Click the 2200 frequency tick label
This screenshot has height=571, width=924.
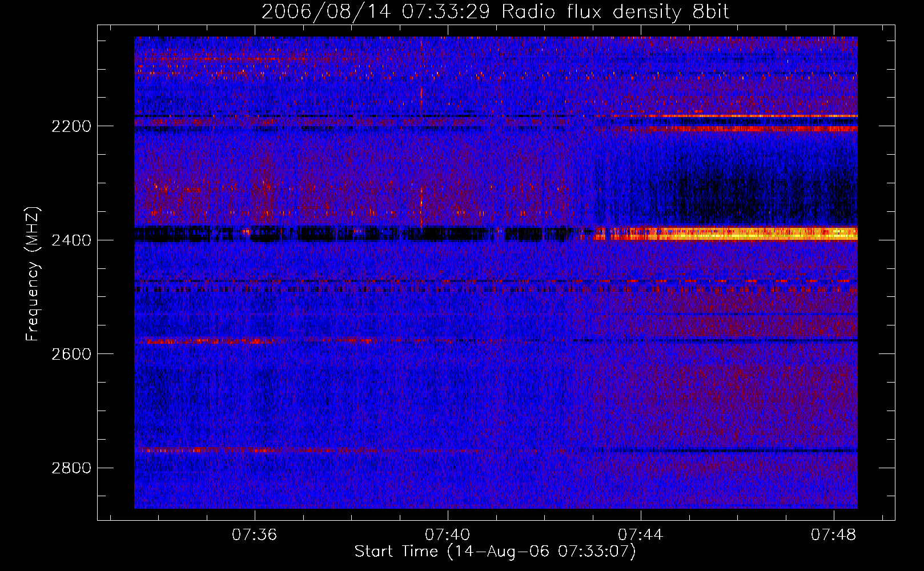[71, 126]
